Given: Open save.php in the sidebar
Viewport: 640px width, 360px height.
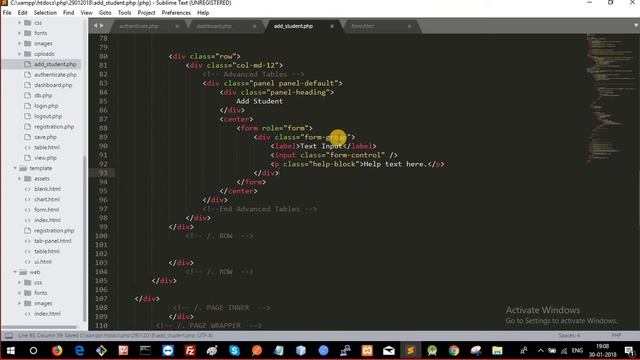Looking at the screenshot, I should pos(45,137).
